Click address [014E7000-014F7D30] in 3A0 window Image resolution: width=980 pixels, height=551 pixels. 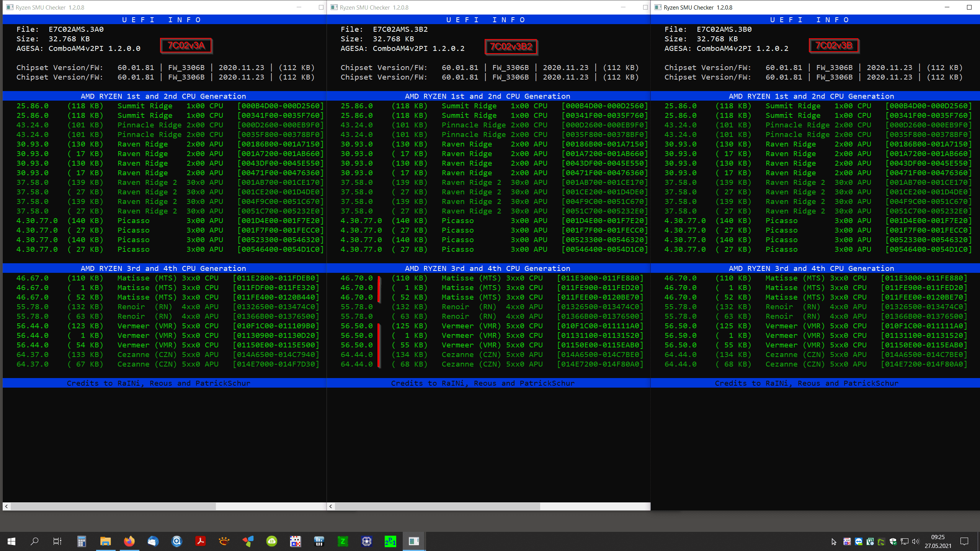tap(276, 364)
